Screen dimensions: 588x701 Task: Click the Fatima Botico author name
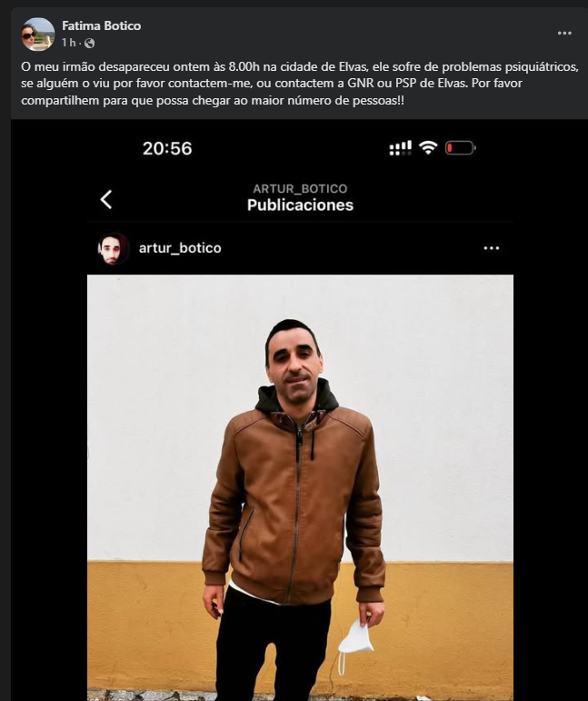point(102,26)
